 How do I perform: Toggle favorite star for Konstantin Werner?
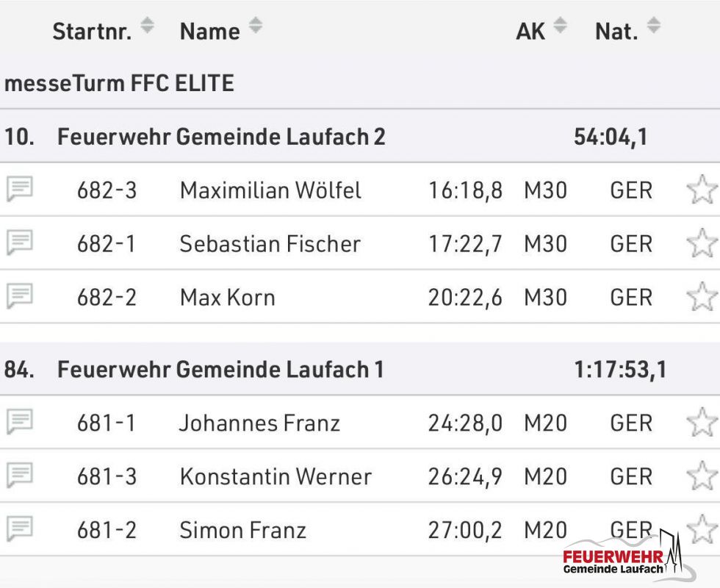[x=702, y=476]
